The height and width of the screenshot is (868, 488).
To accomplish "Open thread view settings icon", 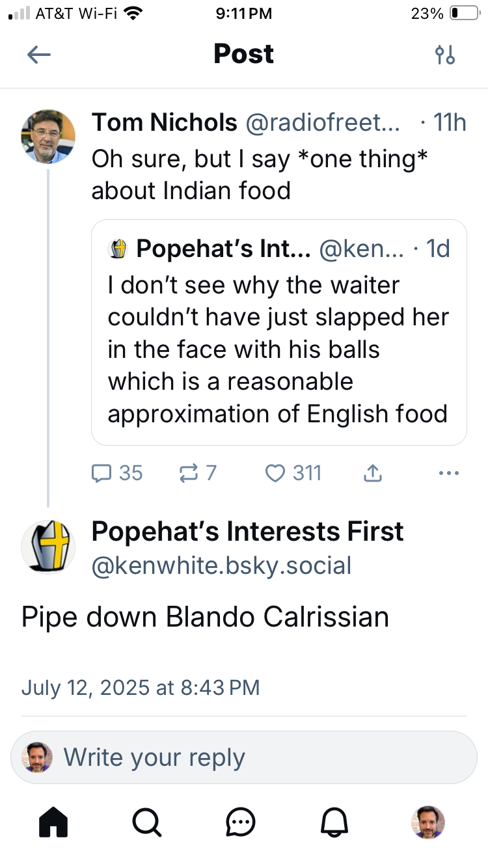I will tap(445, 55).
